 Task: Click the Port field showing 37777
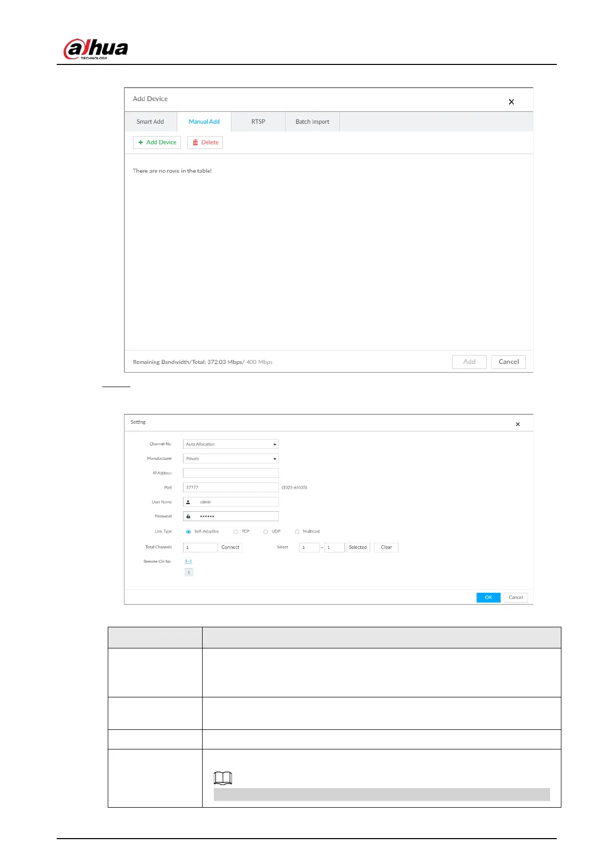click(x=231, y=487)
